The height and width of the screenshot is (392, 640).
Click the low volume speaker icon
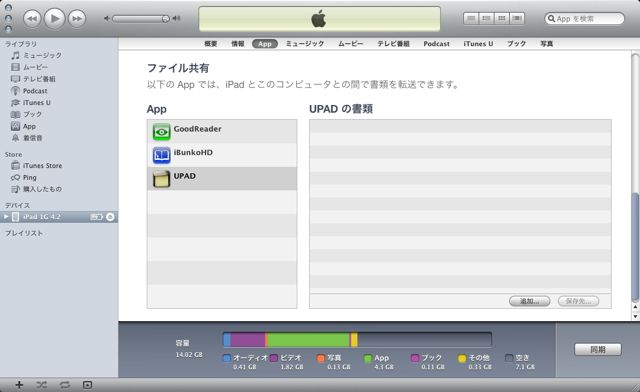[x=107, y=18]
